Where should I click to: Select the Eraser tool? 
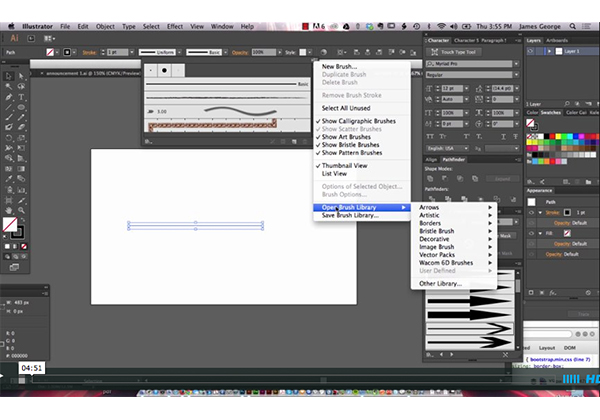[x=21, y=127]
